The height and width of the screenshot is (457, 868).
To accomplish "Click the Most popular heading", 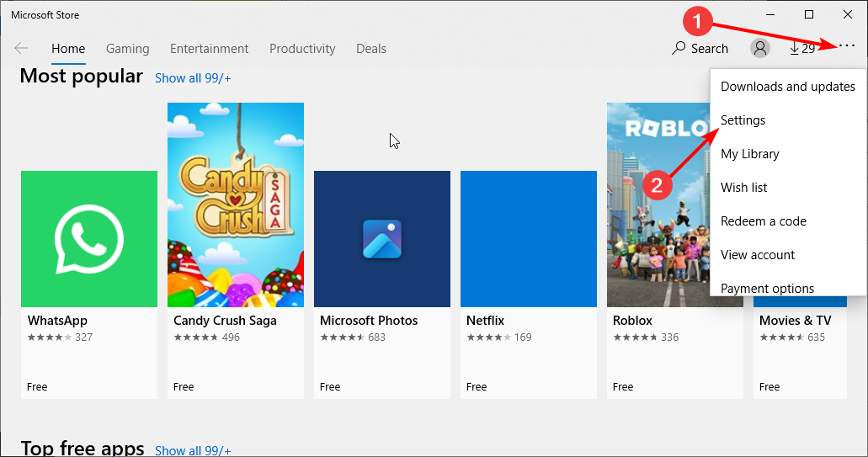I will (82, 76).
